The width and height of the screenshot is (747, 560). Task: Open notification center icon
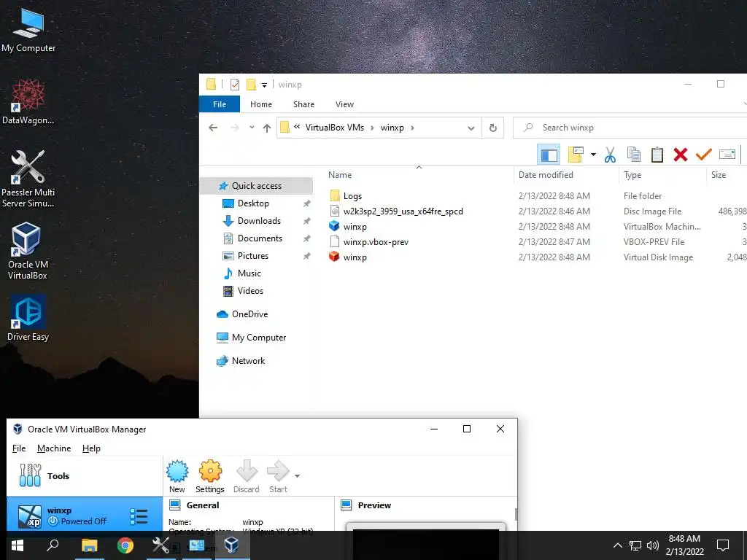coord(723,545)
